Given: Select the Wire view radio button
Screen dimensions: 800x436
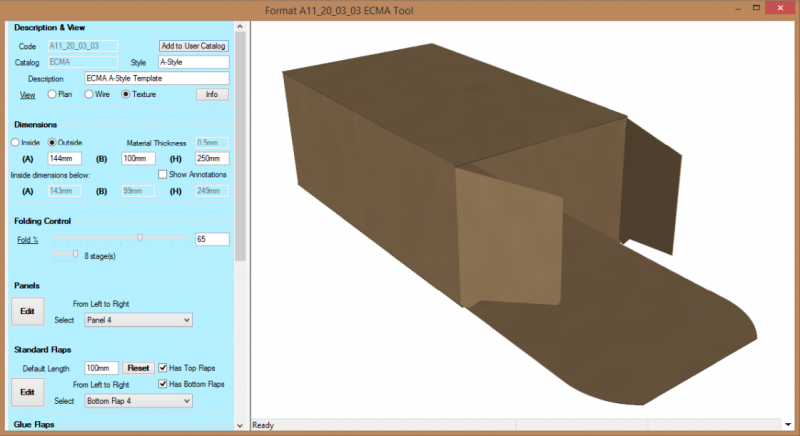Looking at the screenshot, I should coord(89,94).
